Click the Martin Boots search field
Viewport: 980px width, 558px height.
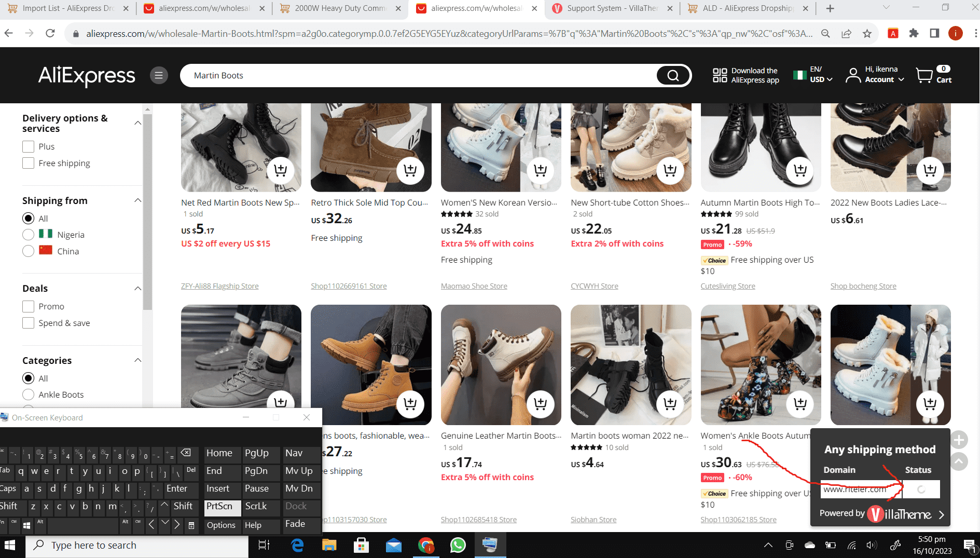415,76
